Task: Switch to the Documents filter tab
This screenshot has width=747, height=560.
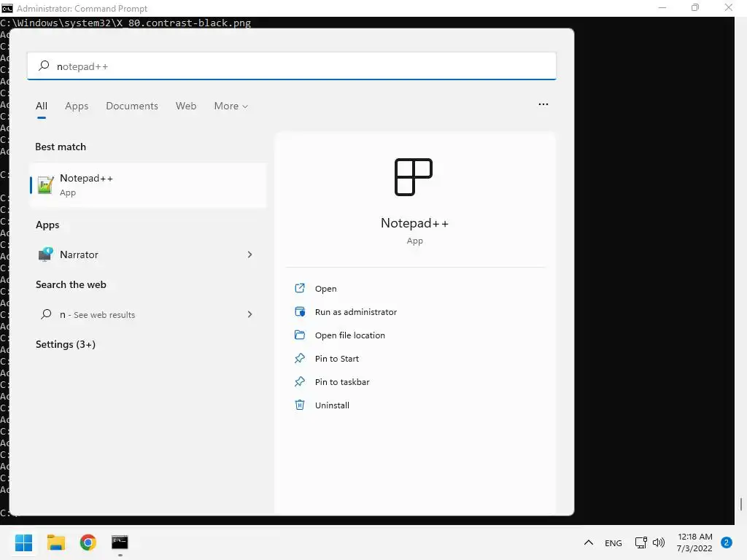Action: point(132,106)
